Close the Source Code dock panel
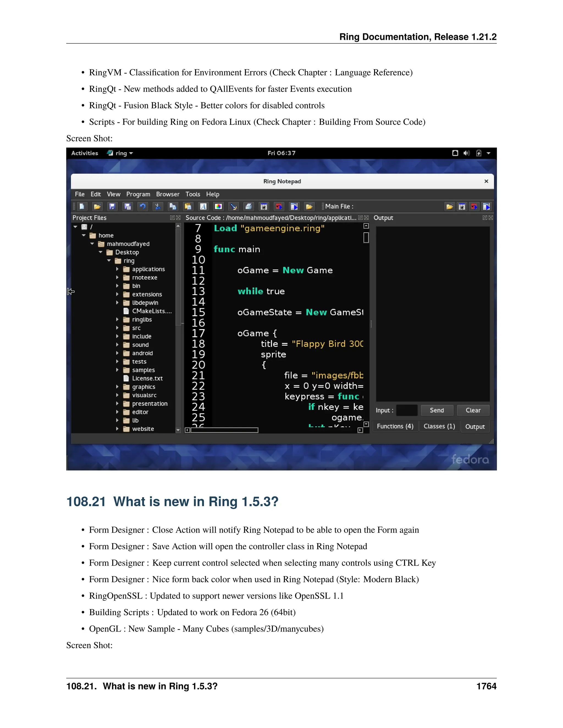563x728 pixels. pos(366,218)
